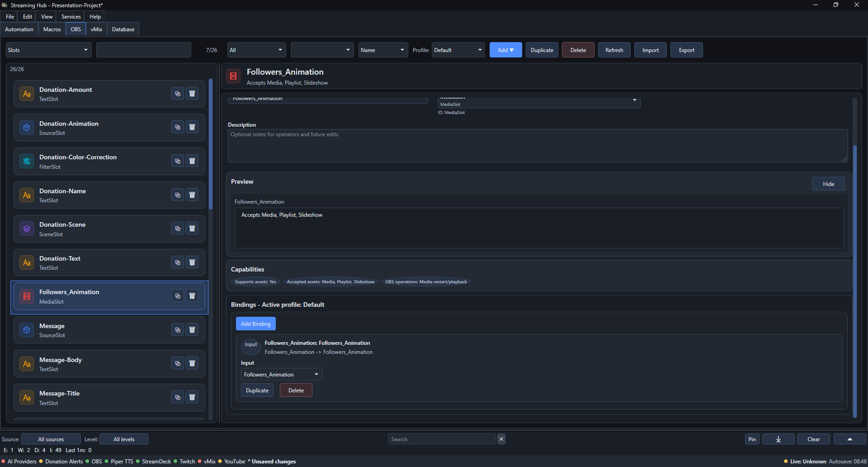Duplicate Message-Body with its copy icon
The image size is (868, 467).
(x=178, y=363)
